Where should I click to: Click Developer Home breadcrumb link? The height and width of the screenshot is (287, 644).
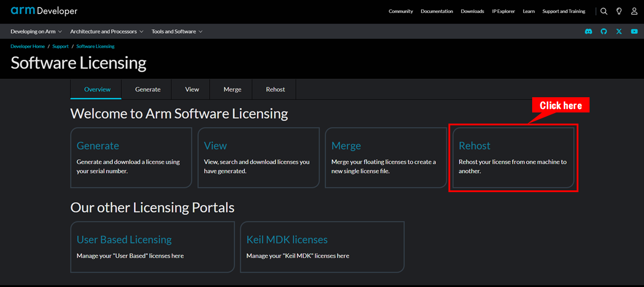(x=28, y=46)
